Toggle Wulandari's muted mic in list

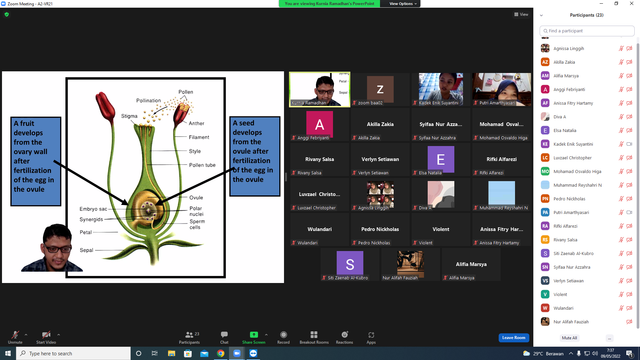coord(621,308)
